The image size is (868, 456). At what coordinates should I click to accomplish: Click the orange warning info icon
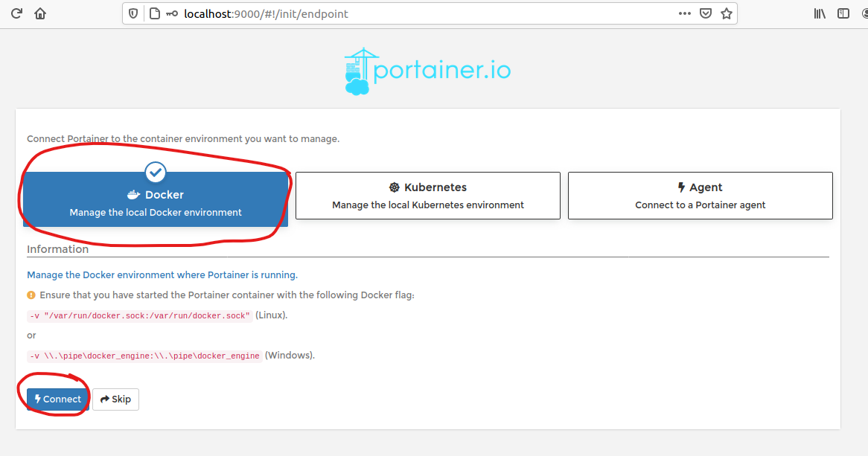(x=31, y=295)
